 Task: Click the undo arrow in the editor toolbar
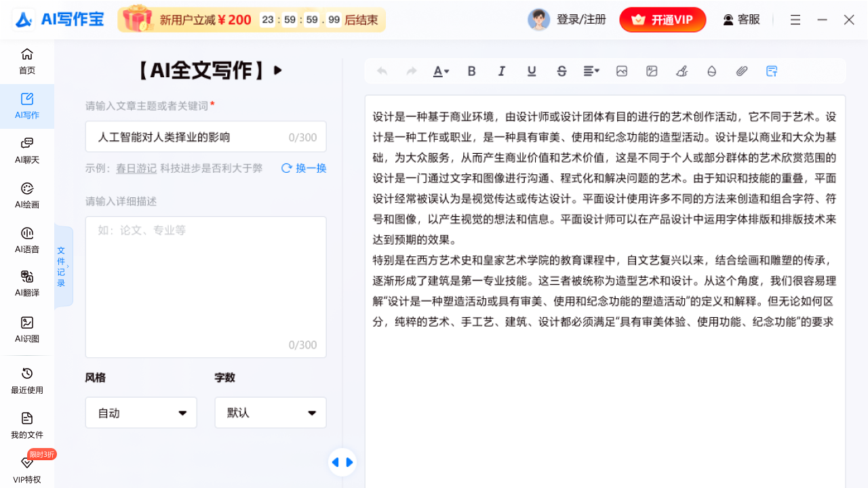tap(381, 70)
